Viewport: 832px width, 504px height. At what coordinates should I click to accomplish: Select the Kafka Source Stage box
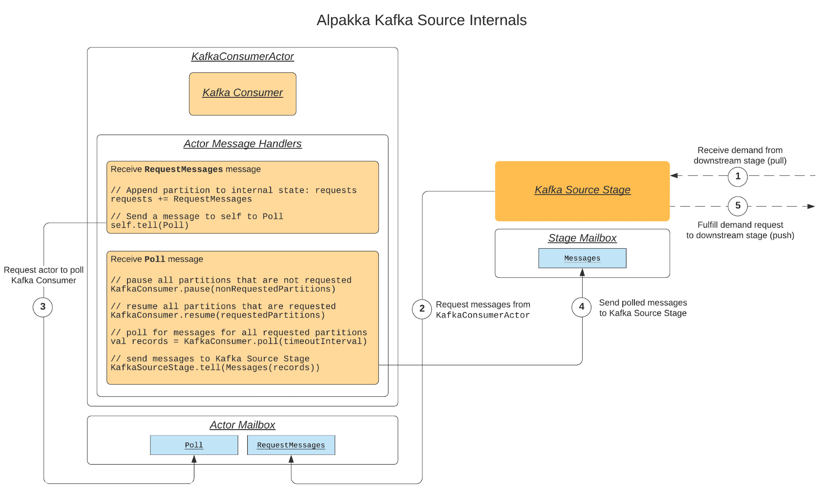[582, 191]
